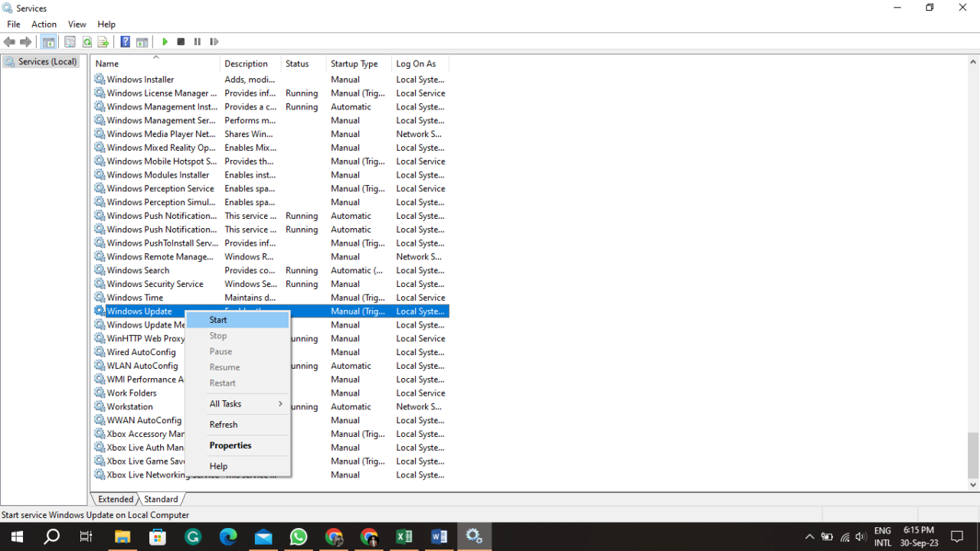Expand hidden icons in the system tray
This screenshot has width=980, height=551.
tap(809, 536)
